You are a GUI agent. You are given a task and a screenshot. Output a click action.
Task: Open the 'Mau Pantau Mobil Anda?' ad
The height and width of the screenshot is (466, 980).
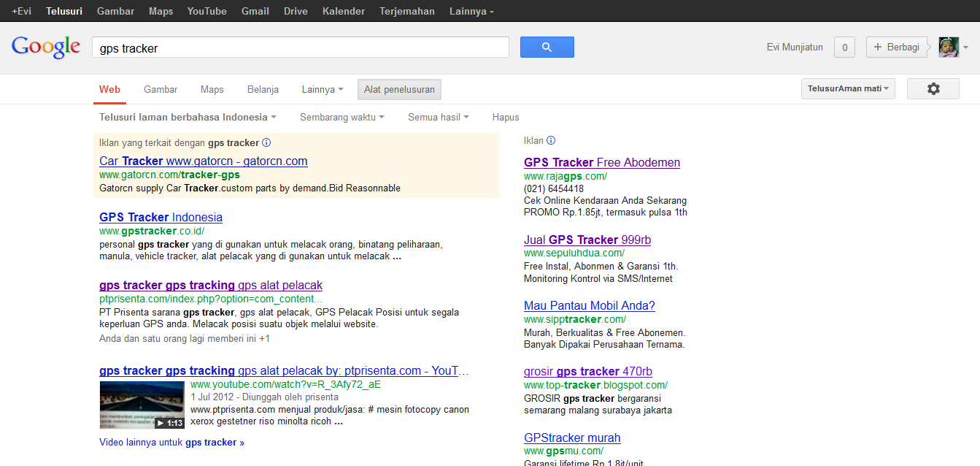[x=590, y=305]
